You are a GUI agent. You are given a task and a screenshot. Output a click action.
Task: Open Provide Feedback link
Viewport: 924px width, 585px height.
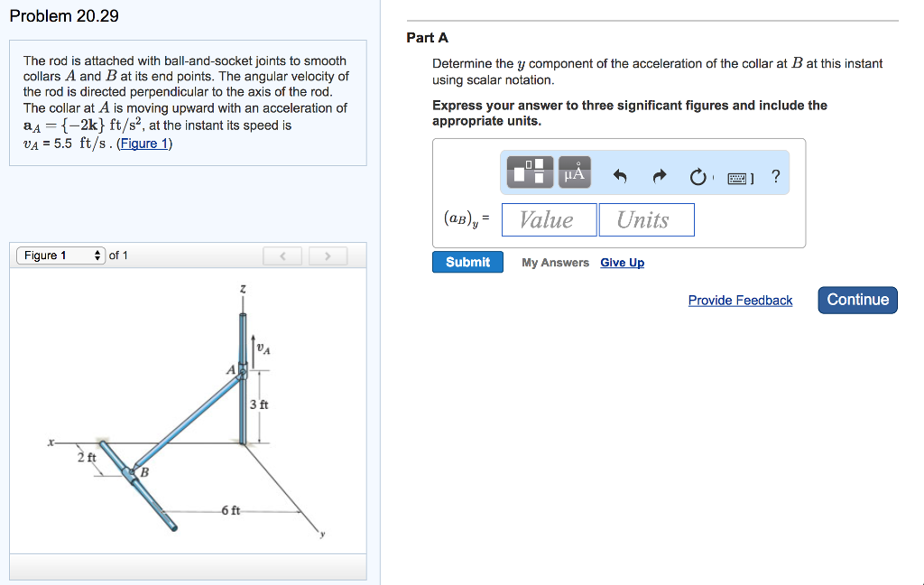(x=740, y=301)
